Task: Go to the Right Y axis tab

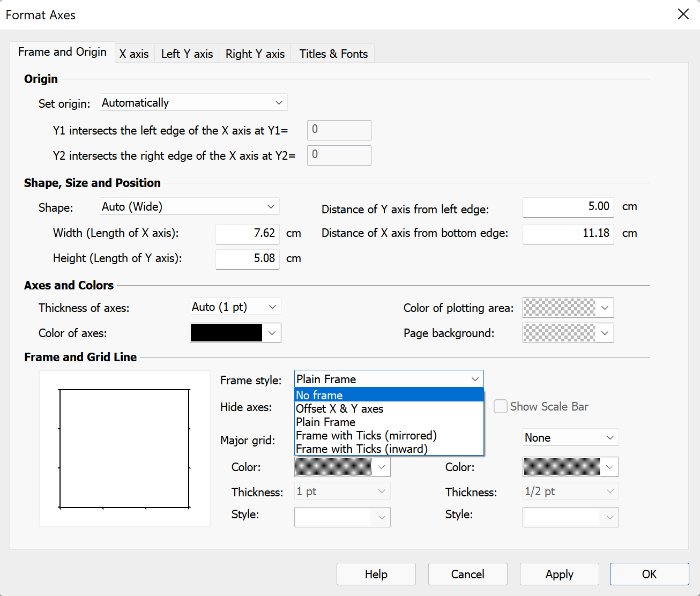Action: (x=255, y=54)
